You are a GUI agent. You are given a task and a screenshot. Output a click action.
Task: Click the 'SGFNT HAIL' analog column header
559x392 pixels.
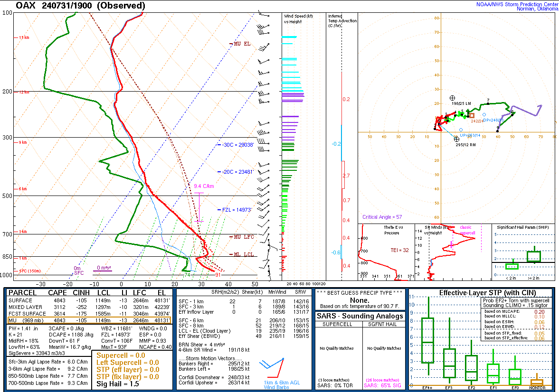point(382,325)
